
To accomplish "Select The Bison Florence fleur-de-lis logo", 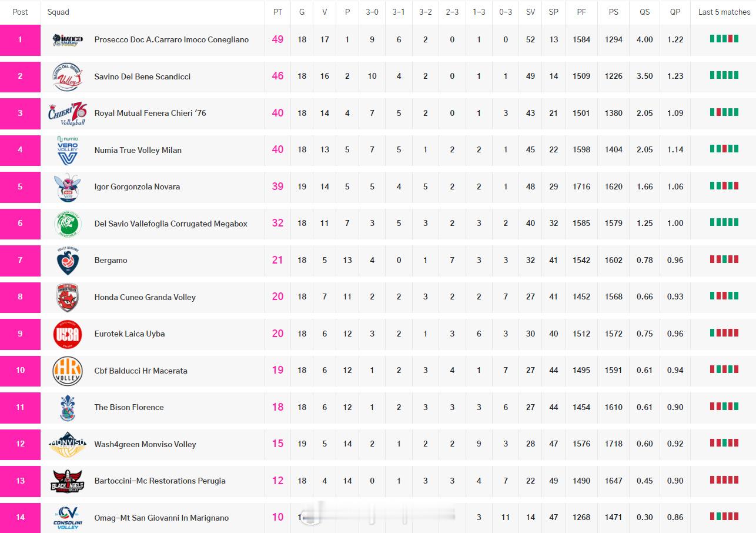I will pos(68,408).
